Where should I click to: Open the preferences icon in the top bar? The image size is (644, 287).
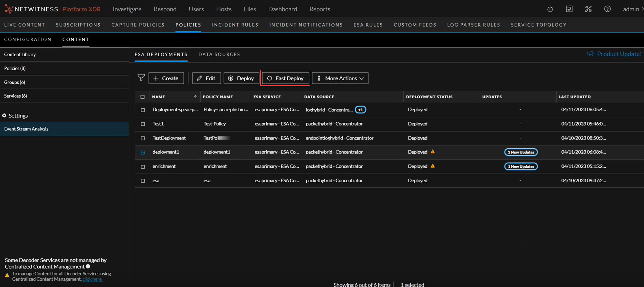[x=569, y=9]
